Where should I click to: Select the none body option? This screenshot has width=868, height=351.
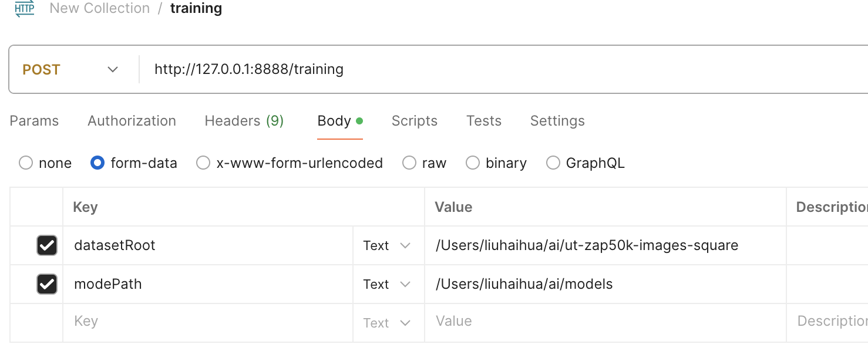[x=26, y=163]
